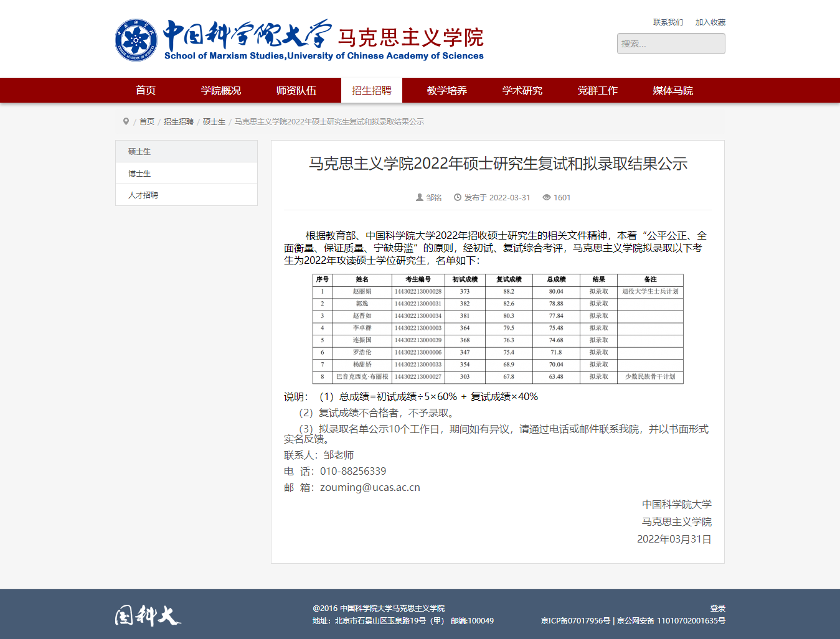Click the 加入收藏 link at top
The image size is (840, 639).
click(710, 22)
